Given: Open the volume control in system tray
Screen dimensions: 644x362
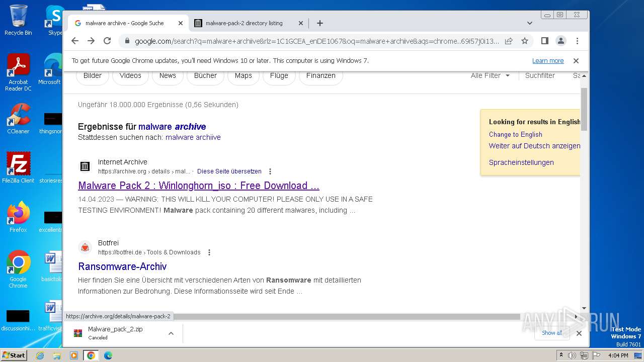Looking at the screenshot, I should [572, 355].
